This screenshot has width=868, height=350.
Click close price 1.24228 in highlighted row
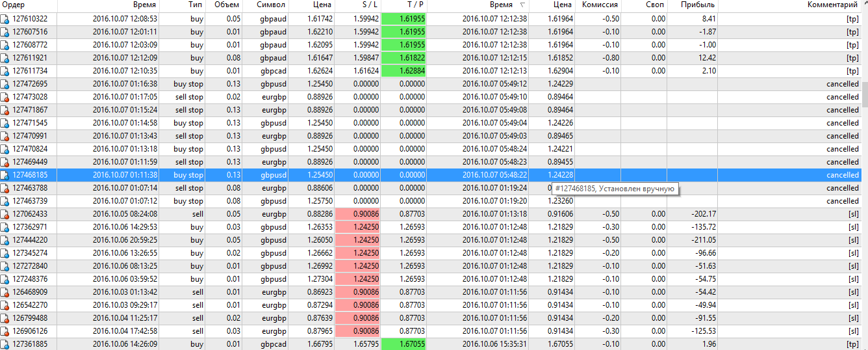(x=560, y=175)
